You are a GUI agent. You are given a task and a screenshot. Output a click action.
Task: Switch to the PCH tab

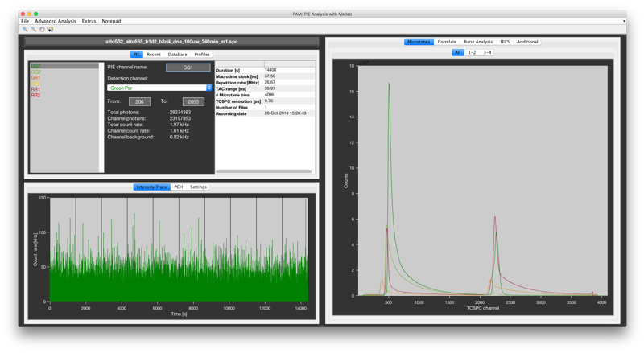179,187
